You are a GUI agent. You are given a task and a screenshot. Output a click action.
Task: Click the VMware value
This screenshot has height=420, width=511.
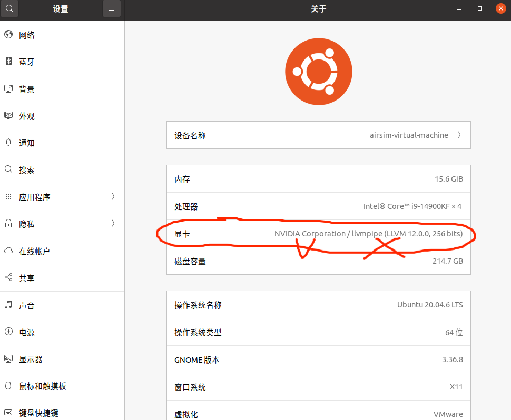point(448,414)
